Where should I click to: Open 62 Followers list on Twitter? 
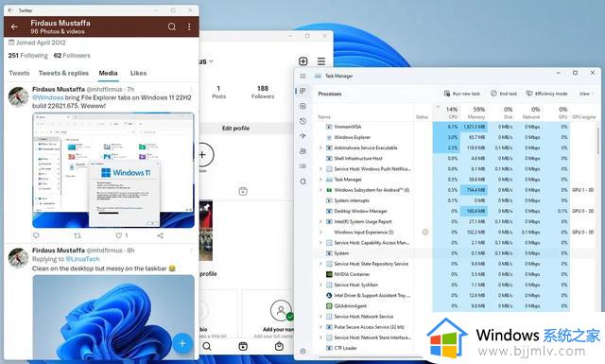(x=72, y=56)
